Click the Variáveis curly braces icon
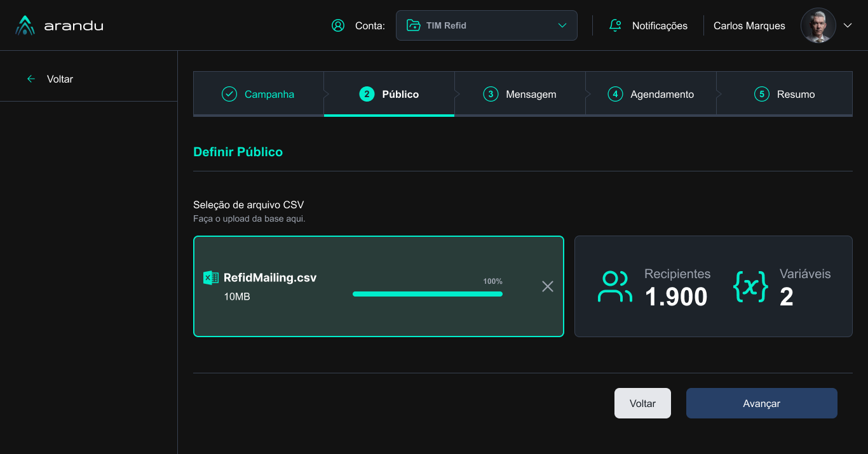 click(x=750, y=286)
